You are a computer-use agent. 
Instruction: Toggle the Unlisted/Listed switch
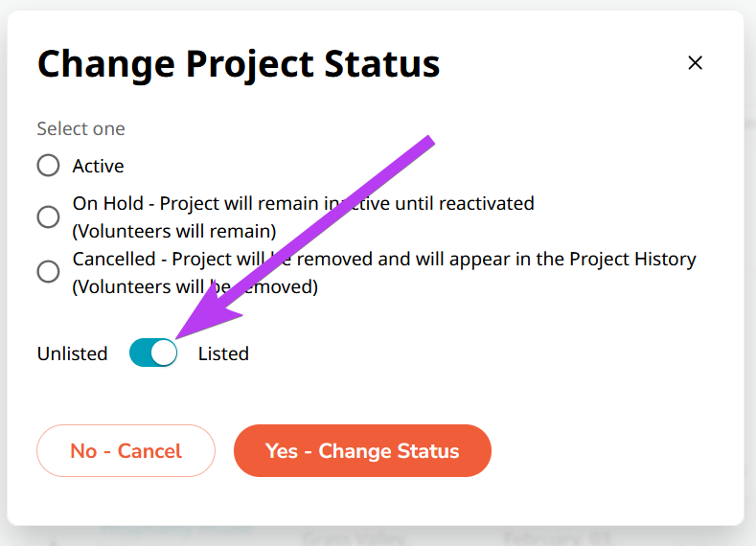[153, 353]
